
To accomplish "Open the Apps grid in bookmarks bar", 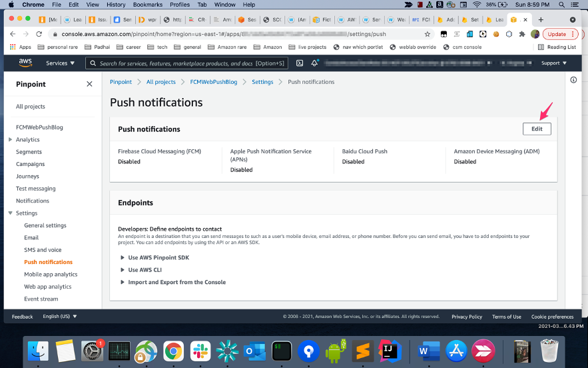I will click(x=20, y=47).
